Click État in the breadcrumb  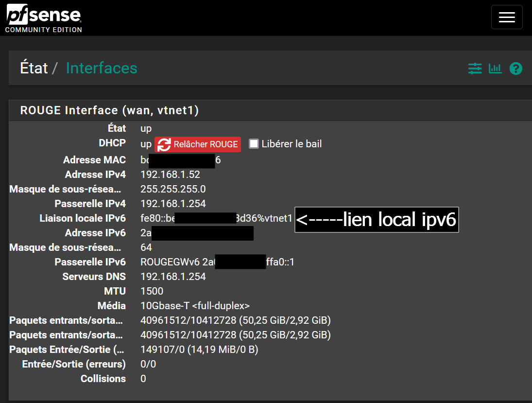pos(33,68)
